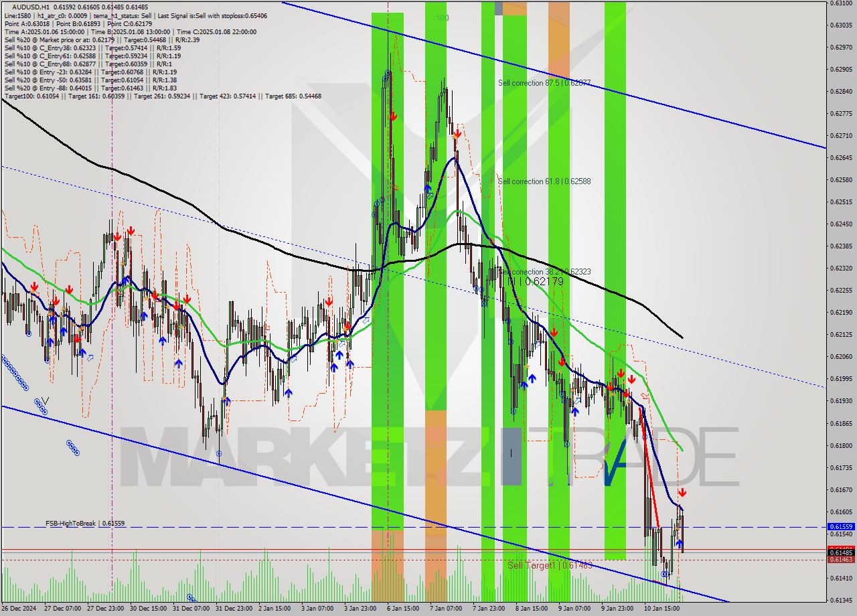The image size is (857, 616).
Task: Click the 0.61865 price axis label
Action: [x=840, y=424]
